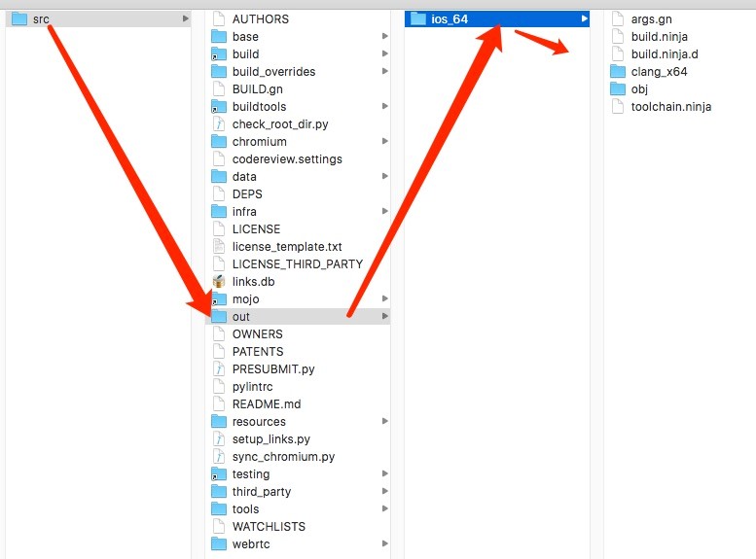
Task: Select the build.ninja file name
Action: click(660, 37)
